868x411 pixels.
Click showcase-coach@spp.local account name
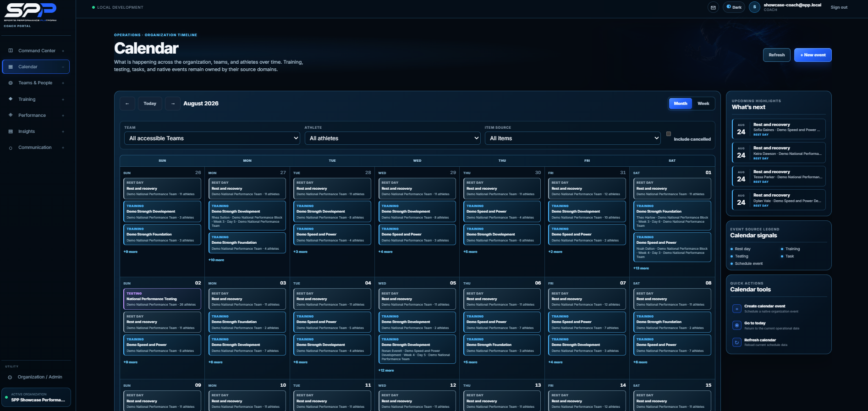792,5
